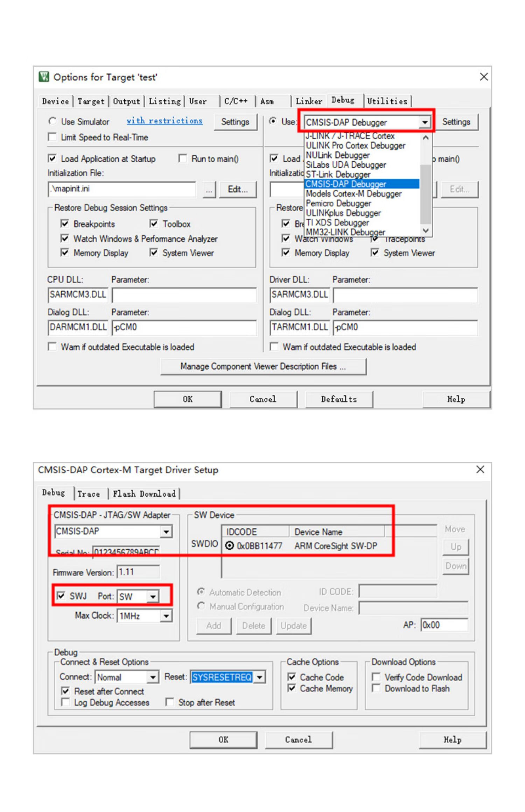Click the Driver DLL Parameter field

(405, 295)
